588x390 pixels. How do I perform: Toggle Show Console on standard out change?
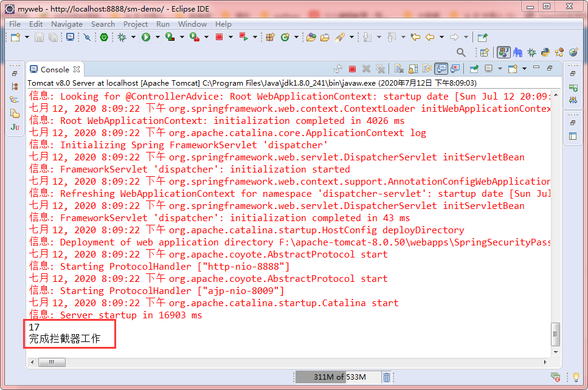click(441, 69)
